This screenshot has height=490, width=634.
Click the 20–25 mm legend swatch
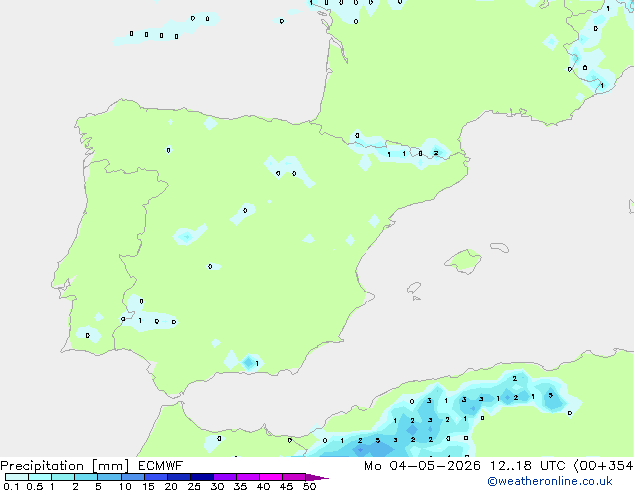(179, 477)
